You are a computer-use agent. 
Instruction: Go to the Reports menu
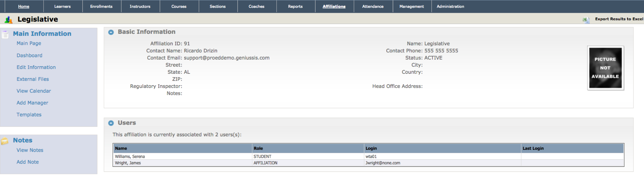[x=295, y=7]
